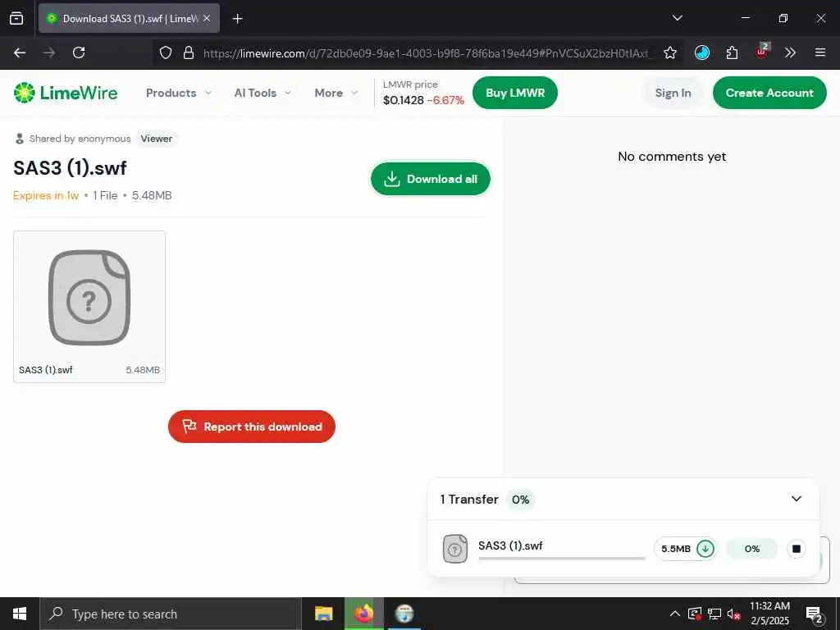Click Sign In
Image resolution: width=840 pixels, height=630 pixels.
click(x=673, y=93)
